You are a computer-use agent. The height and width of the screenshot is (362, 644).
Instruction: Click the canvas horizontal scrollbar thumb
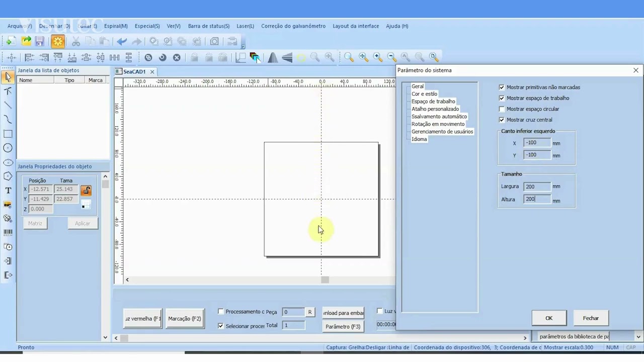325,280
